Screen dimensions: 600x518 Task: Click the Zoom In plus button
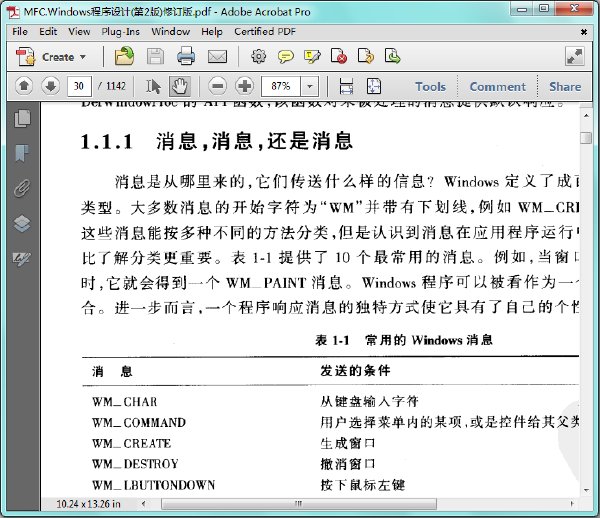point(245,86)
